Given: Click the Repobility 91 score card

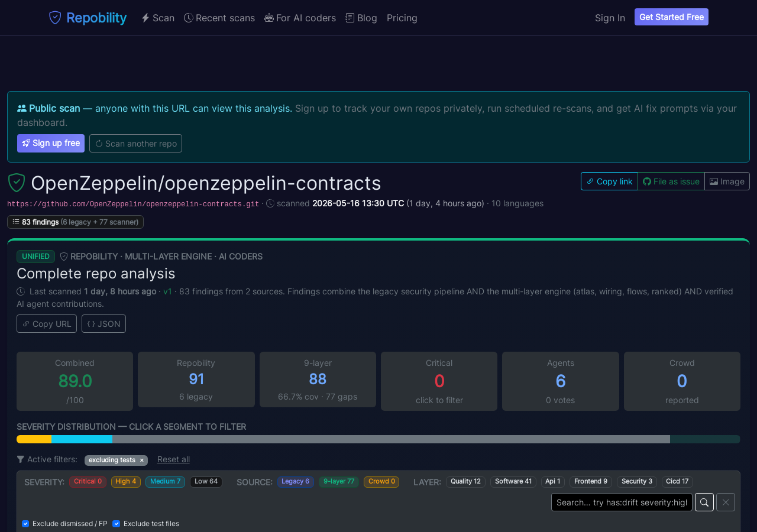Looking at the screenshot, I should point(196,379).
